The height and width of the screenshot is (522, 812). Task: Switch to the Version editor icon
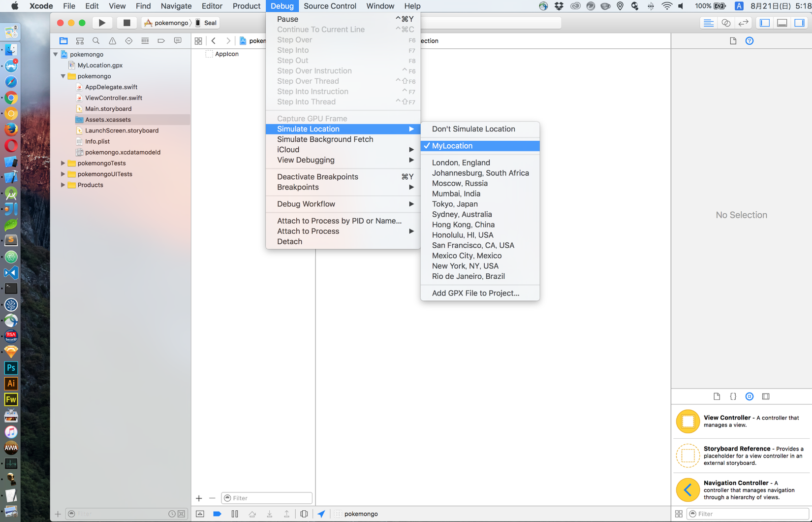point(744,23)
